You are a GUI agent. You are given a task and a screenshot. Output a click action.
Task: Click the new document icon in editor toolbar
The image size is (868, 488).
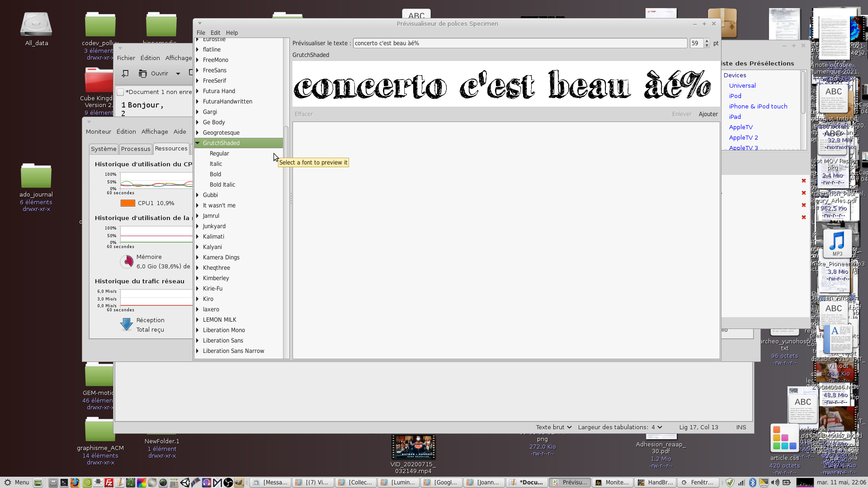coord(125,73)
